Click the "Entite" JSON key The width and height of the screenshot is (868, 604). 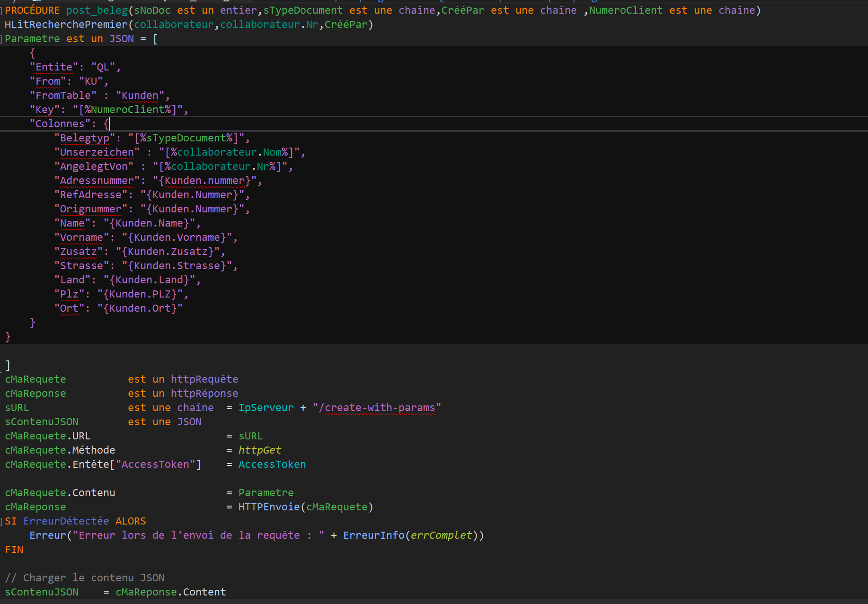click(54, 67)
